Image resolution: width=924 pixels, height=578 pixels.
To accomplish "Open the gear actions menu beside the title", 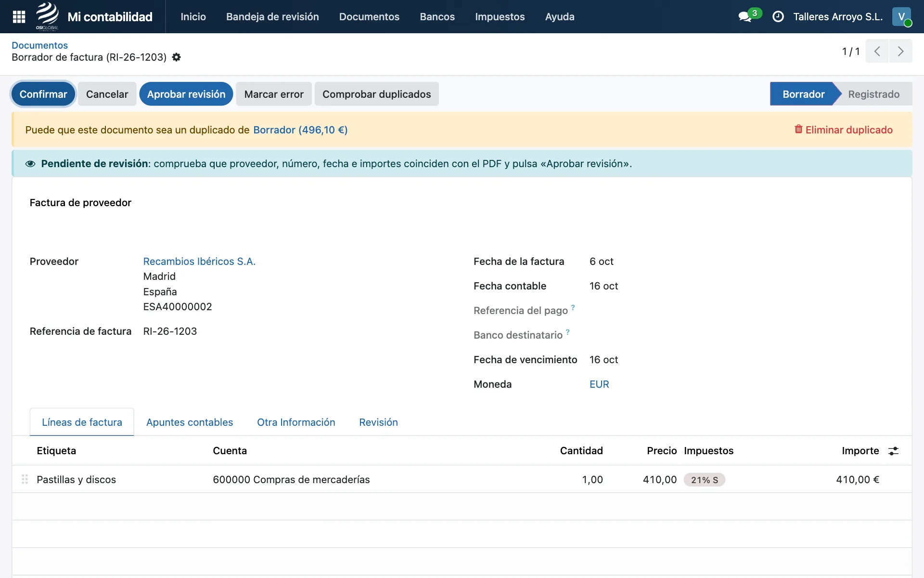I will (x=177, y=57).
